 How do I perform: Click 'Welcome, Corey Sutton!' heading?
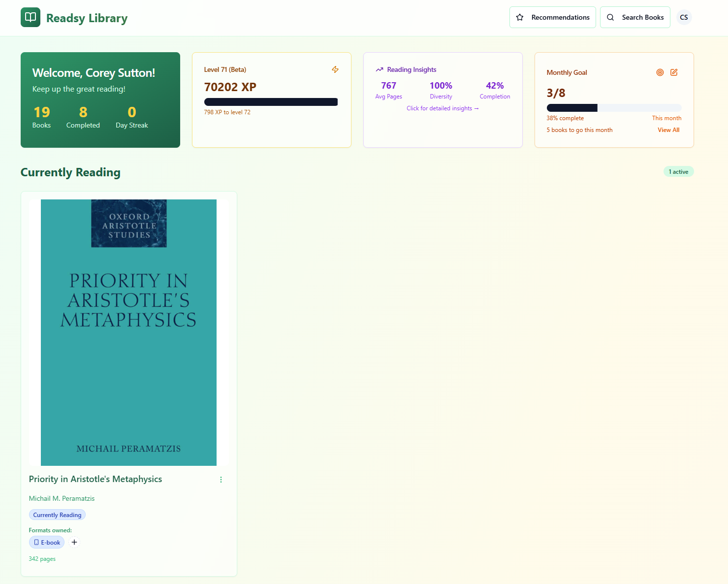[x=94, y=73]
